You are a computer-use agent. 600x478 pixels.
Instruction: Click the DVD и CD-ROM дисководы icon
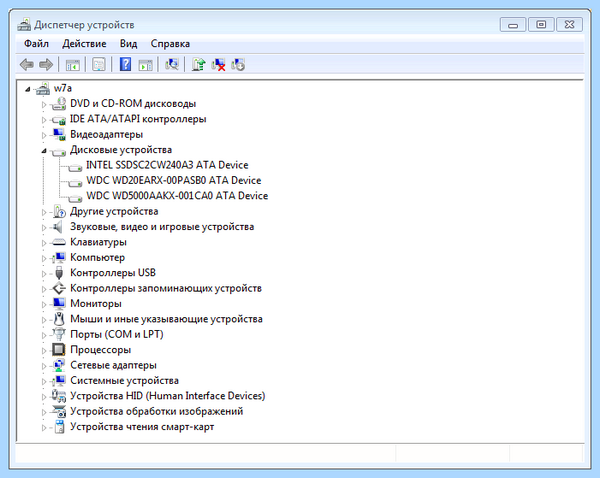click(x=59, y=104)
